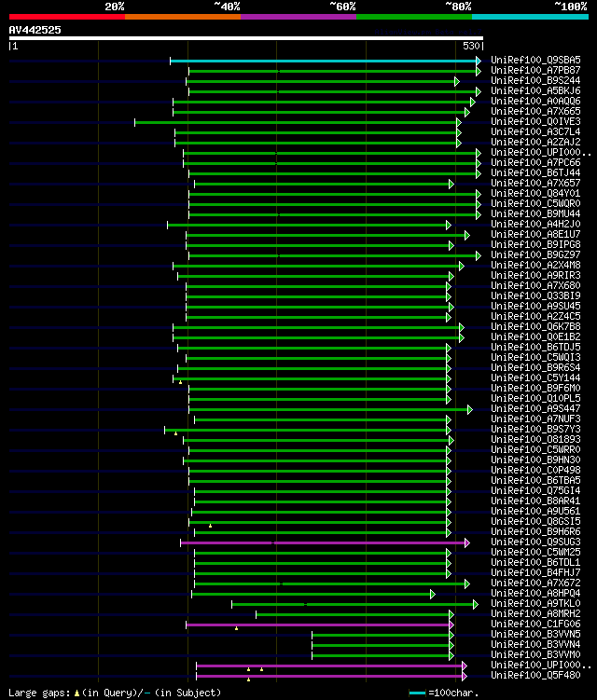Select label UniRef100_Q10PL5

pos(535,399)
